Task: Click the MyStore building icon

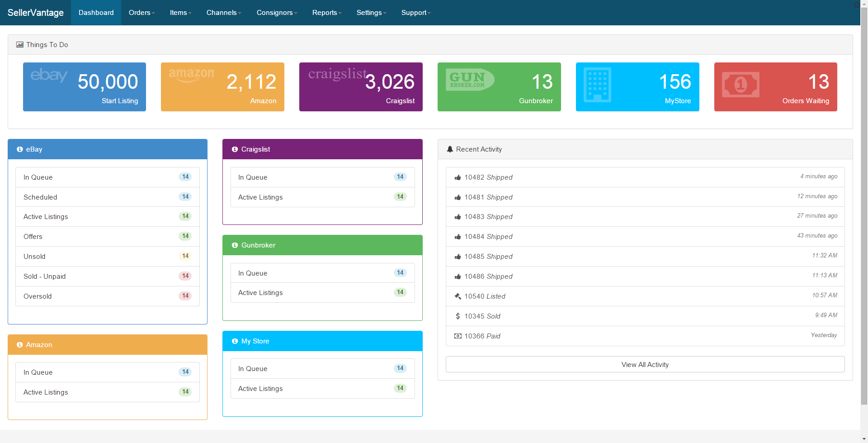Action: (597, 85)
